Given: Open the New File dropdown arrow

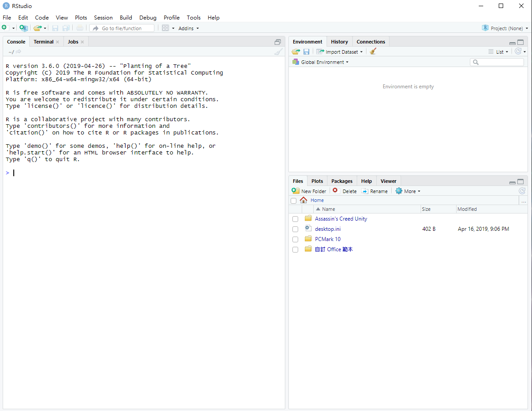Looking at the screenshot, I should tap(13, 28).
